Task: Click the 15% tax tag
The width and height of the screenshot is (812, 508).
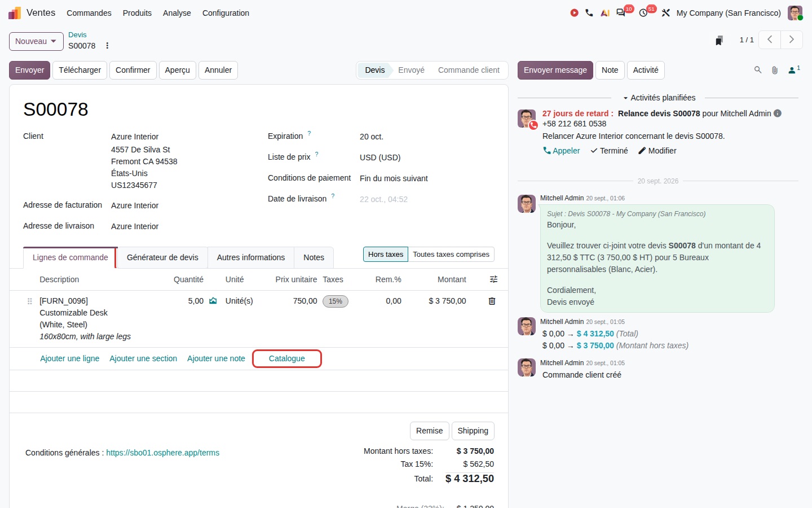Action: 336,301
